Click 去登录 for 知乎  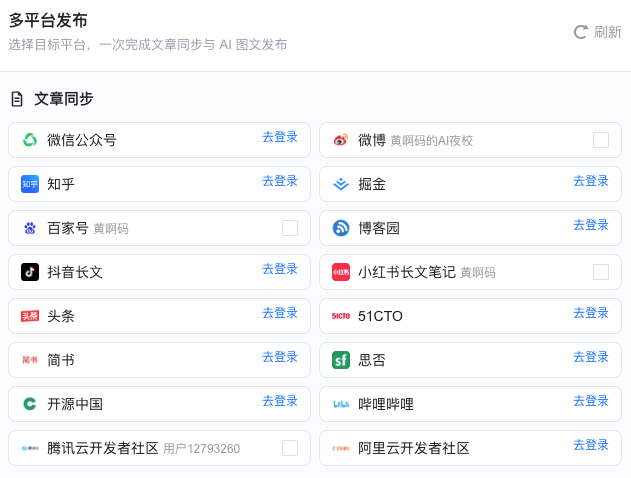[x=280, y=181]
